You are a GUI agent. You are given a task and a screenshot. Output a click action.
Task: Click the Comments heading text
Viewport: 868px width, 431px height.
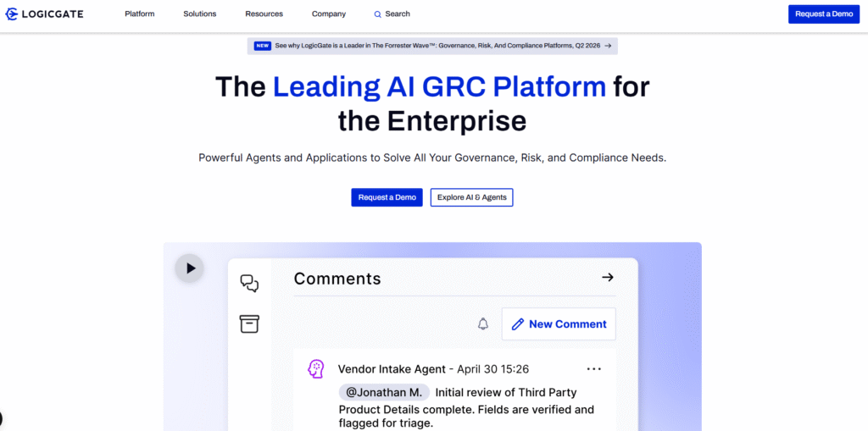tap(337, 279)
